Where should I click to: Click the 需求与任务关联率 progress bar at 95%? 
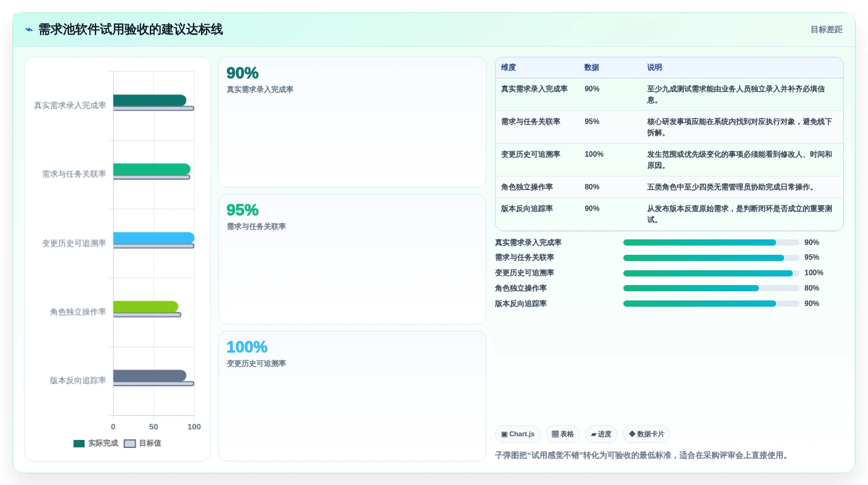[711, 258]
